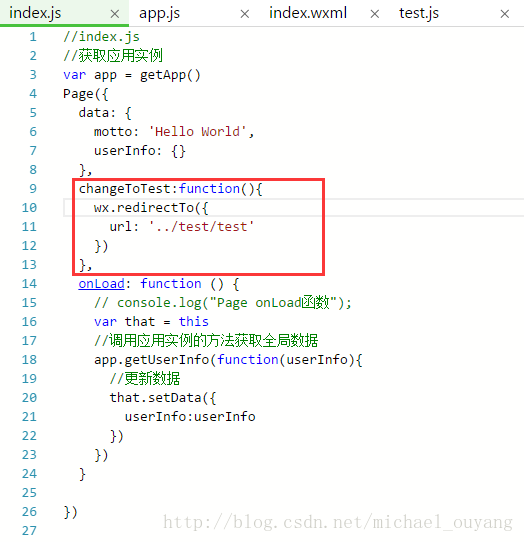Close the index.js tab
The image size is (524, 542).
[x=115, y=14]
